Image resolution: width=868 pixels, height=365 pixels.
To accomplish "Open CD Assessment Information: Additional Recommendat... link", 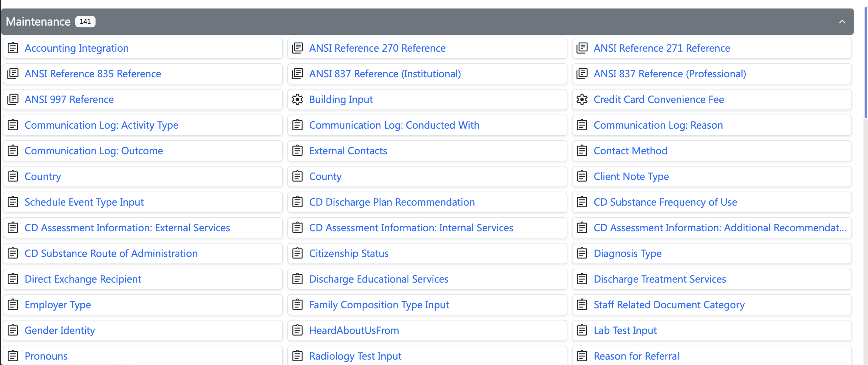I will point(720,228).
